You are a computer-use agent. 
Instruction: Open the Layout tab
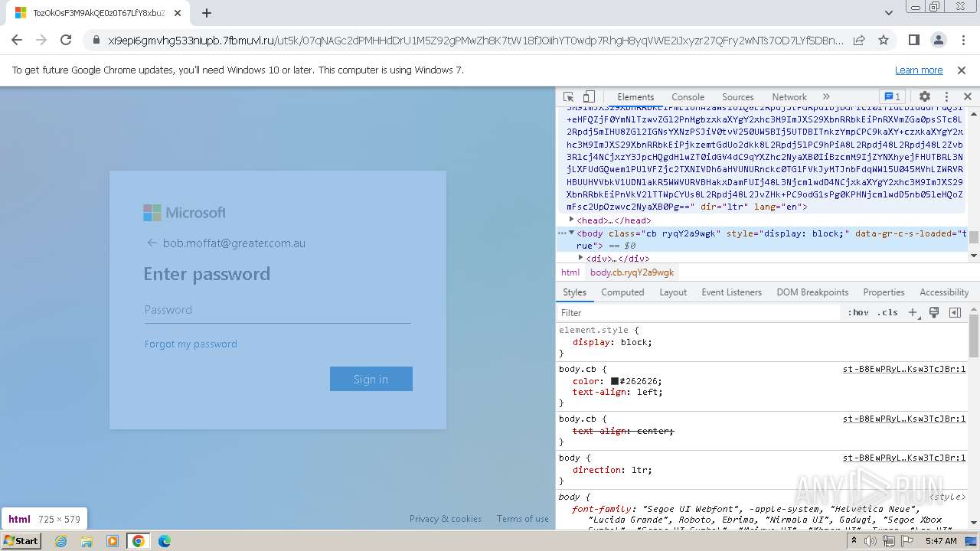[673, 292]
